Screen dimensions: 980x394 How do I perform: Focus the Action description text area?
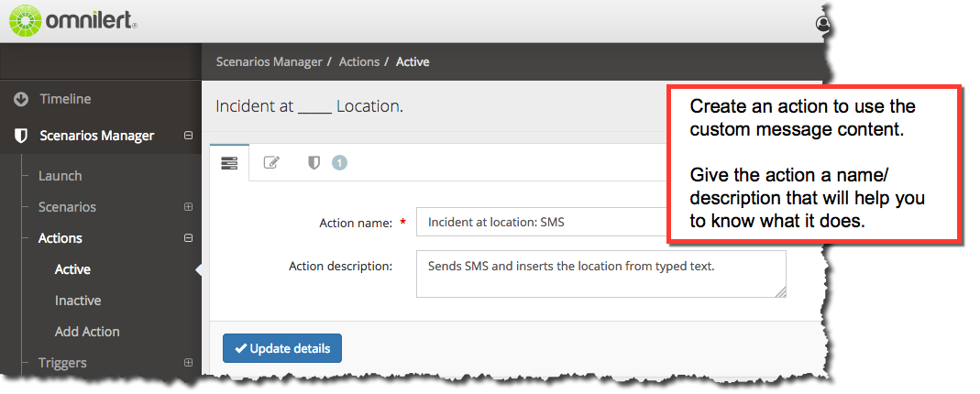(601, 274)
